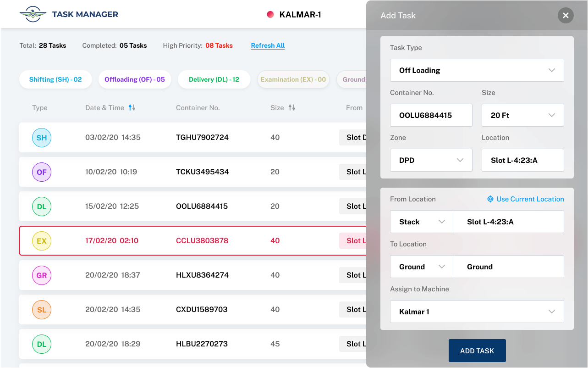Click the pink GR type badge

click(x=42, y=275)
